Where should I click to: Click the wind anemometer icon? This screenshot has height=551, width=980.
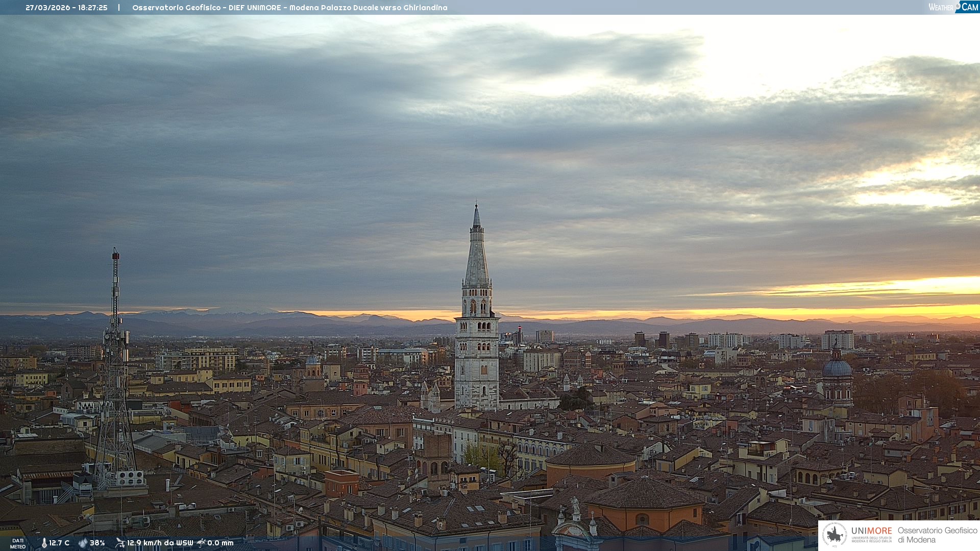120,543
